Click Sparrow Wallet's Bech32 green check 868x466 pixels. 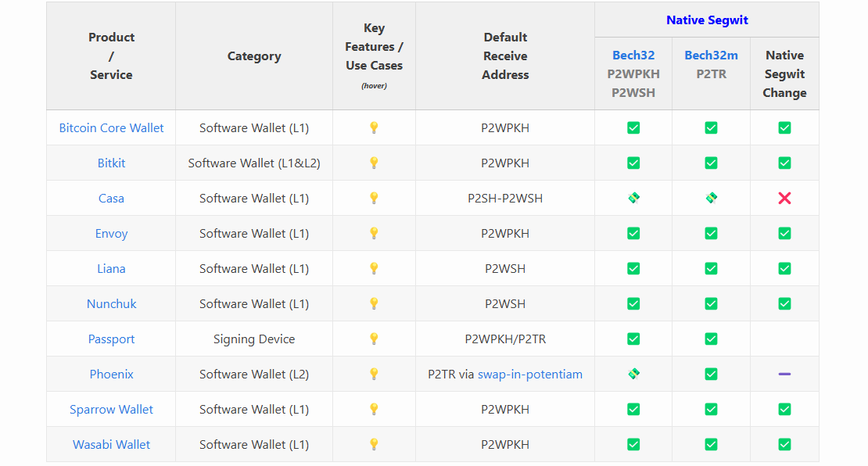[634, 410]
